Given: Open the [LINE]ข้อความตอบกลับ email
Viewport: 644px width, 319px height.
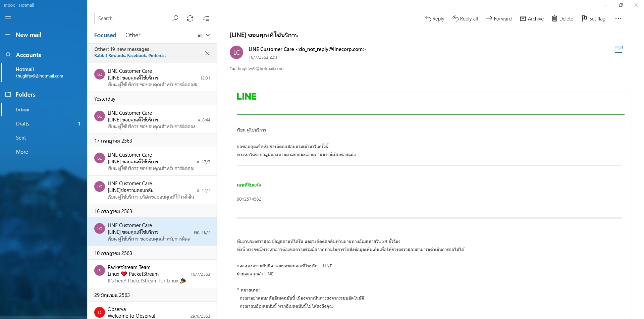Looking at the screenshot, I should pyautogui.click(x=152, y=190).
